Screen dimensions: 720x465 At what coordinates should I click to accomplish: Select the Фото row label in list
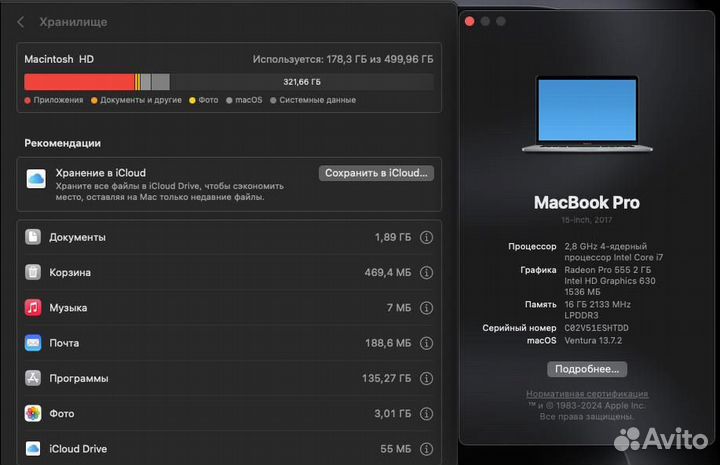coord(62,414)
